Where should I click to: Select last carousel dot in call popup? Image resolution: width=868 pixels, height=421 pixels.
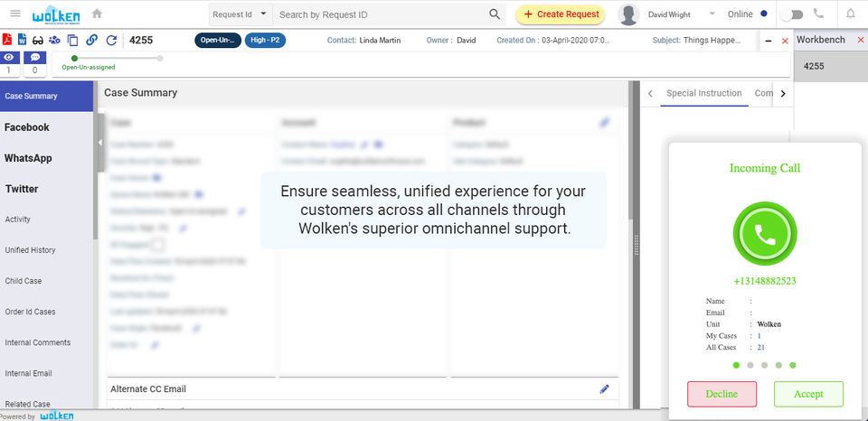pos(793,365)
